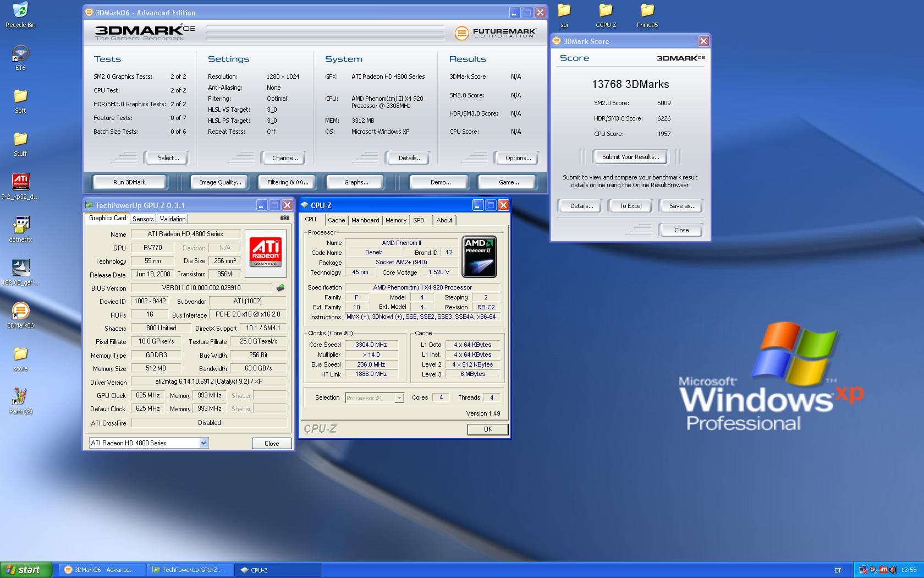
Task: Click Details... in 3DMark Score window
Action: (x=581, y=206)
